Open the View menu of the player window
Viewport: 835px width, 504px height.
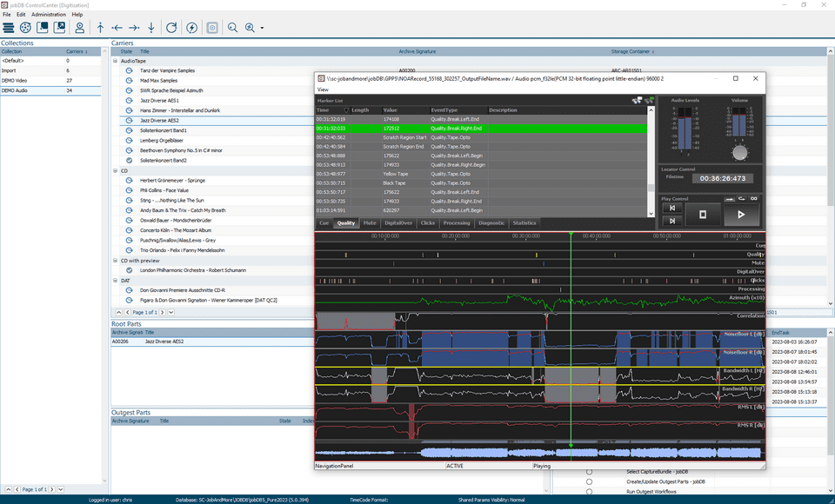pos(324,90)
